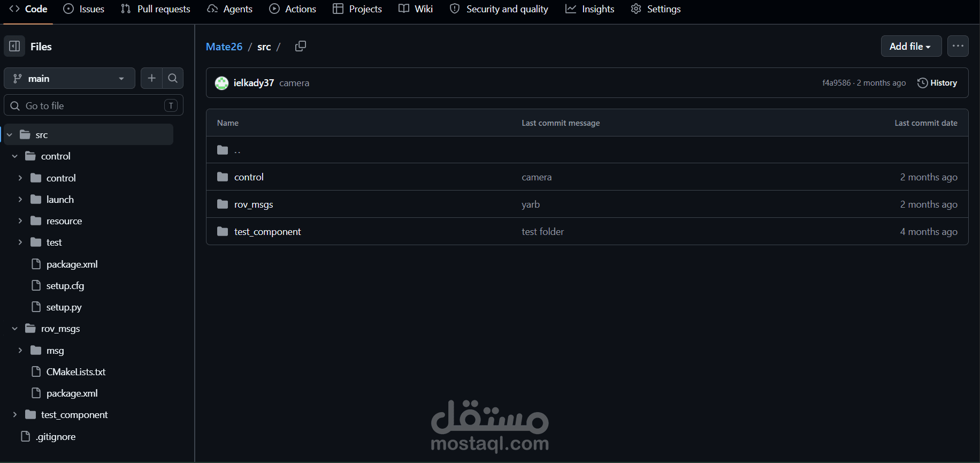This screenshot has width=980, height=463.
Task: Click the branch icon in main selector
Action: [x=18, y=79]
